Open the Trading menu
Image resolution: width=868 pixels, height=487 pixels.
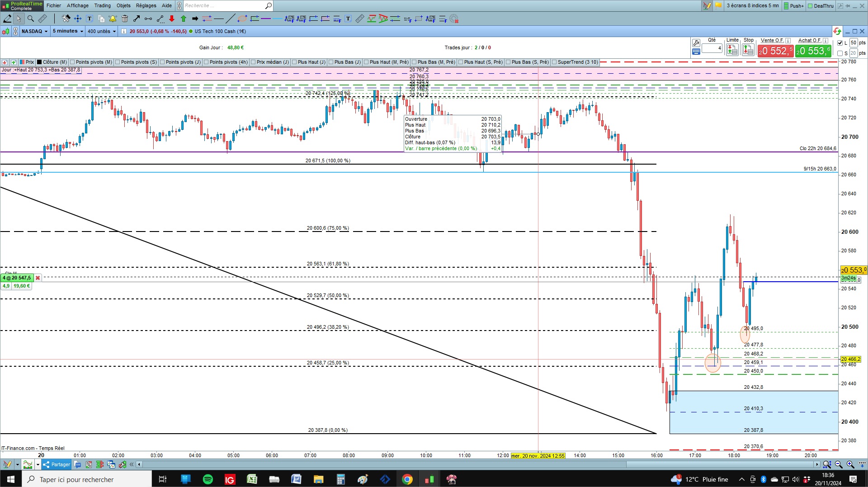(102, 5)
